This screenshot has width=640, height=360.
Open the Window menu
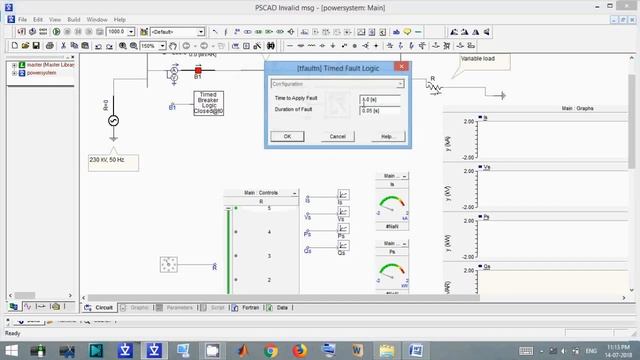(97, 20)
